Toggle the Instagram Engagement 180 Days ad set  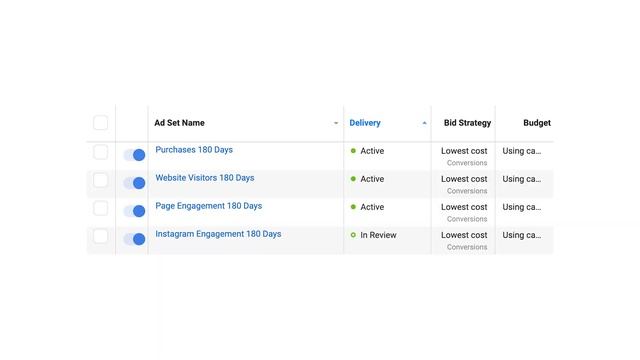(134, 239)
